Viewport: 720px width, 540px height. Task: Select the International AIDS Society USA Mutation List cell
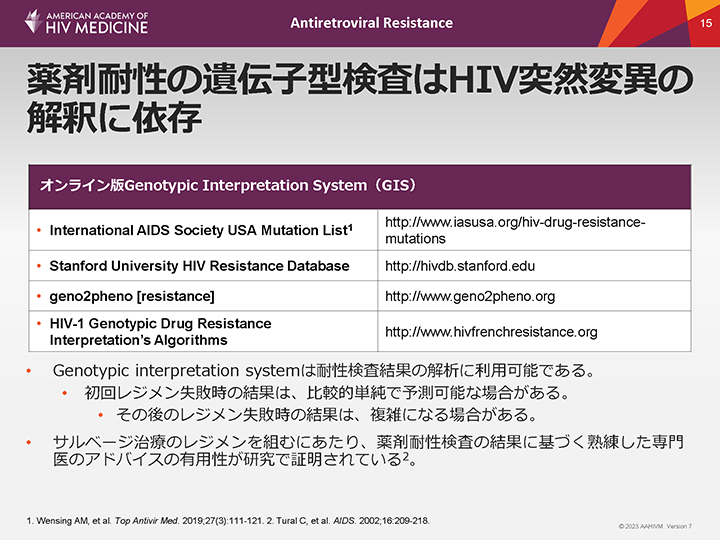click(200, 230)
